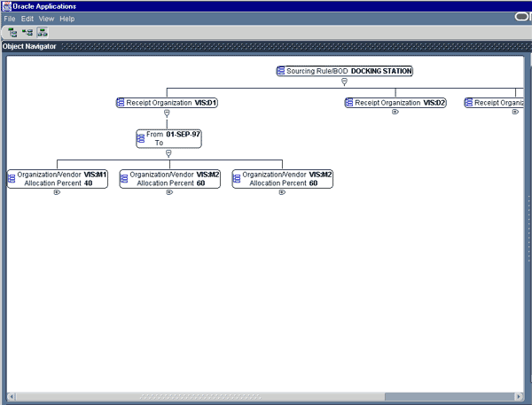532x405 pixels.
Task: Click the Object Navigator title bar
Action: coord(266,46)
